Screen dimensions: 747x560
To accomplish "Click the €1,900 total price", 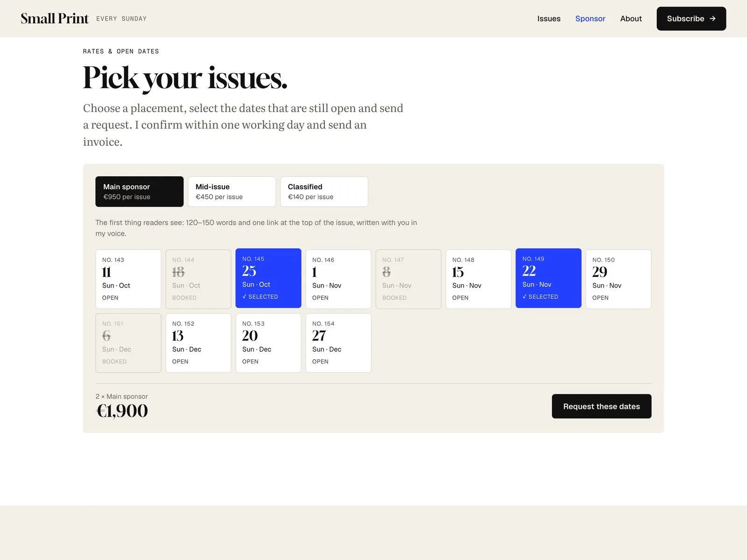I will 122,411.
